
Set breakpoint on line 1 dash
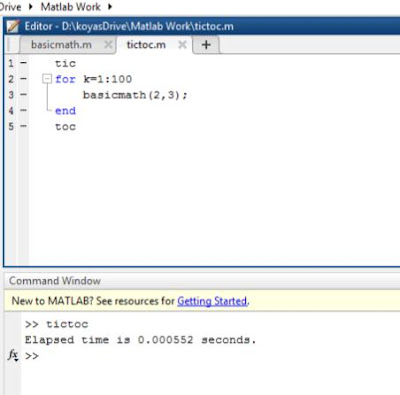pos(23,63)
